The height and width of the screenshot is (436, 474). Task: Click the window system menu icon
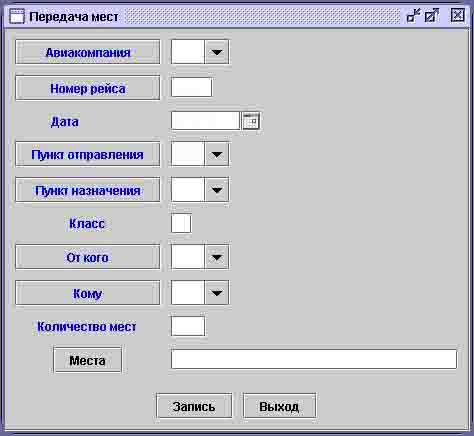(x=17, y=16)
